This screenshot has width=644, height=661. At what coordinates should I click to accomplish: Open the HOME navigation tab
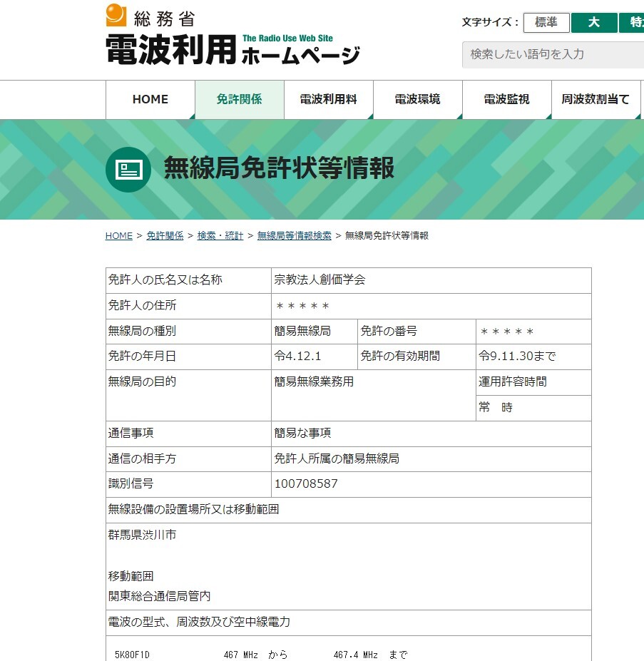150,100
